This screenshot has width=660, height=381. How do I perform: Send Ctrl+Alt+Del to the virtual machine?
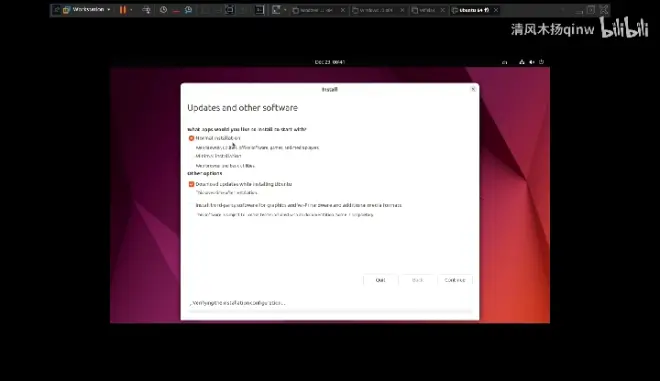146,10
